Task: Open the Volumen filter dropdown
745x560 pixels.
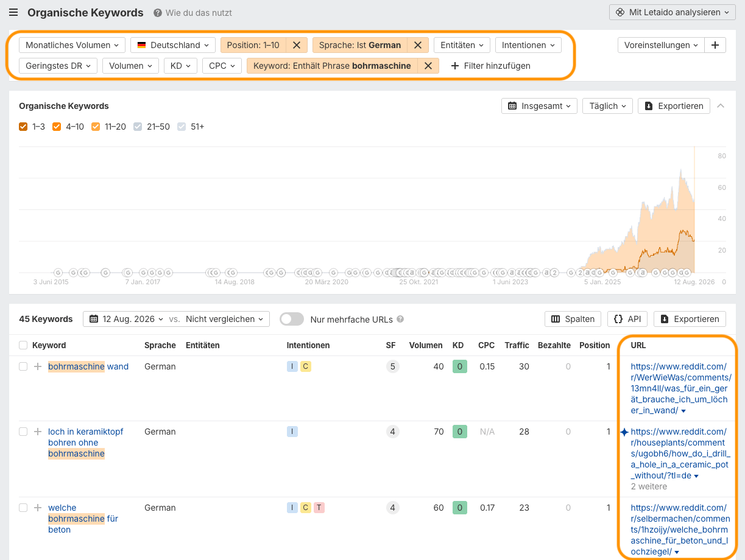Action: pyautogui.click(x=130, y=66)
